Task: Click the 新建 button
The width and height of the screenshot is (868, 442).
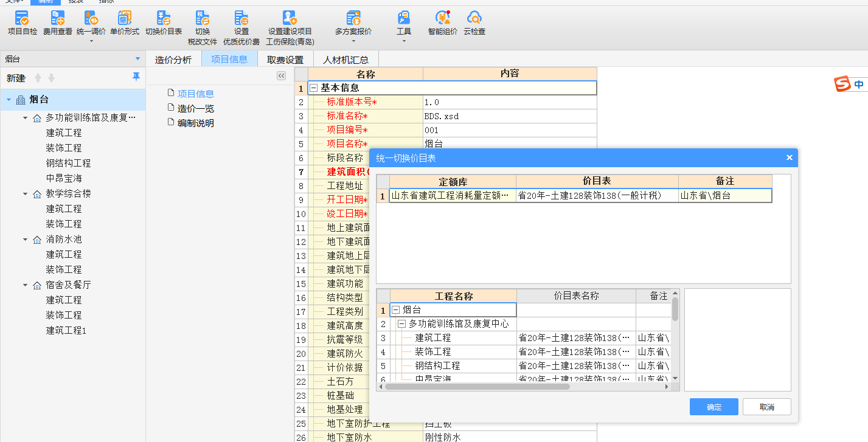Action: click(x=16, y=78)
